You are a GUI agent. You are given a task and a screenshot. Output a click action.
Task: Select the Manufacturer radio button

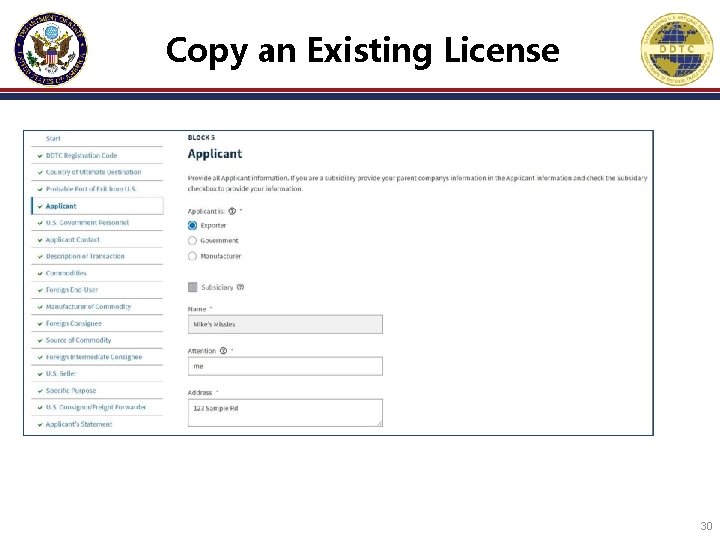click(x=192, y=256)
